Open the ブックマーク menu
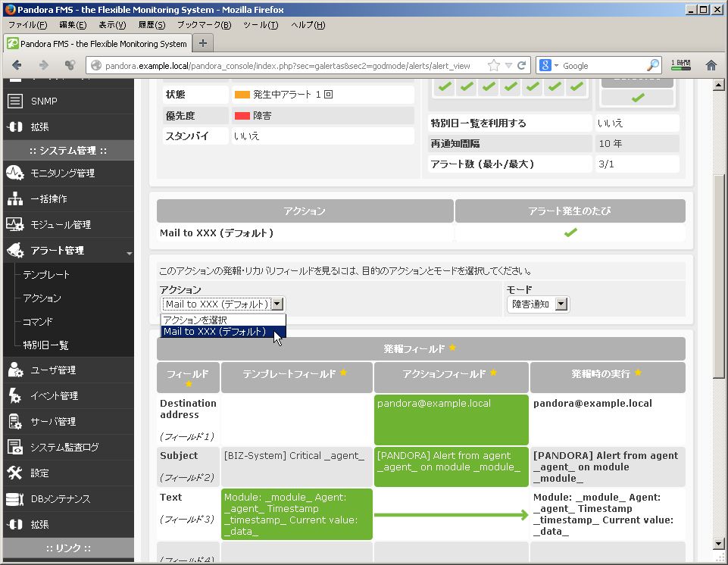 (x=205, y=25)
